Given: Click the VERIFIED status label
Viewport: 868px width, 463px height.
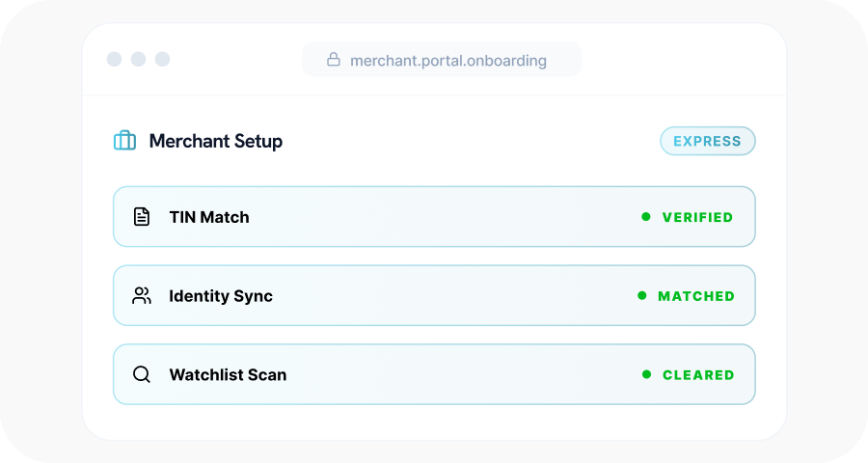Looking at the screenshot, I should [x=697, y=218].
